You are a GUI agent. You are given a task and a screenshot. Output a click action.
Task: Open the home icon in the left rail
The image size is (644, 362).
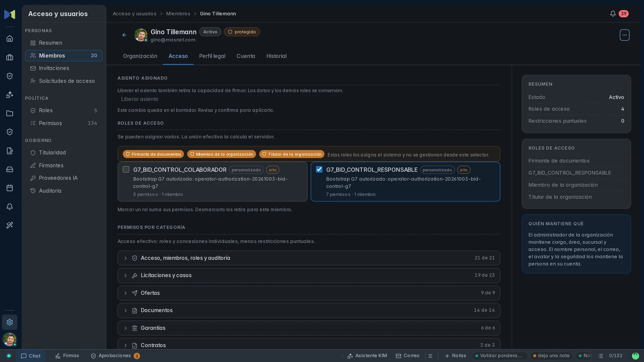pyautogui.click(x=10, y=39)
